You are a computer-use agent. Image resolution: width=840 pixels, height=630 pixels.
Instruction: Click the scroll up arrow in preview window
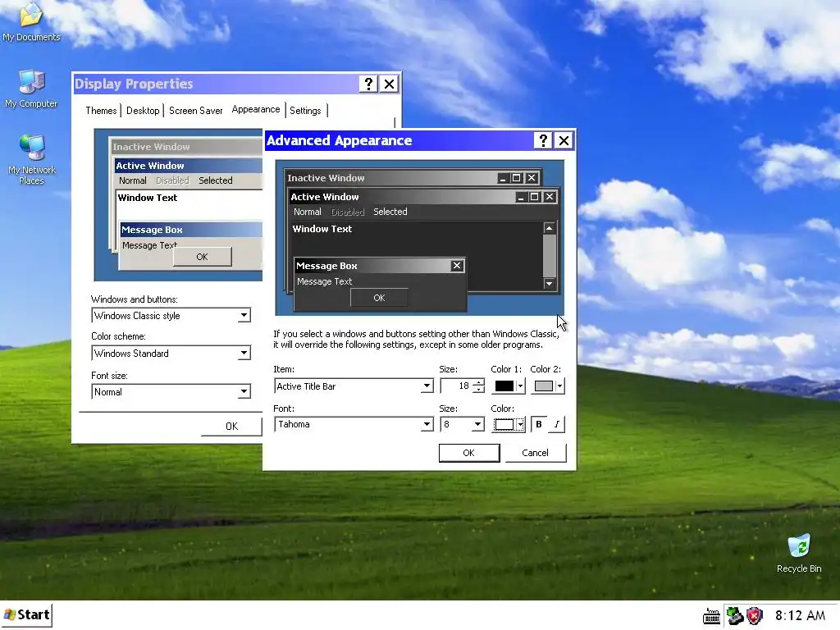point(549,228)
